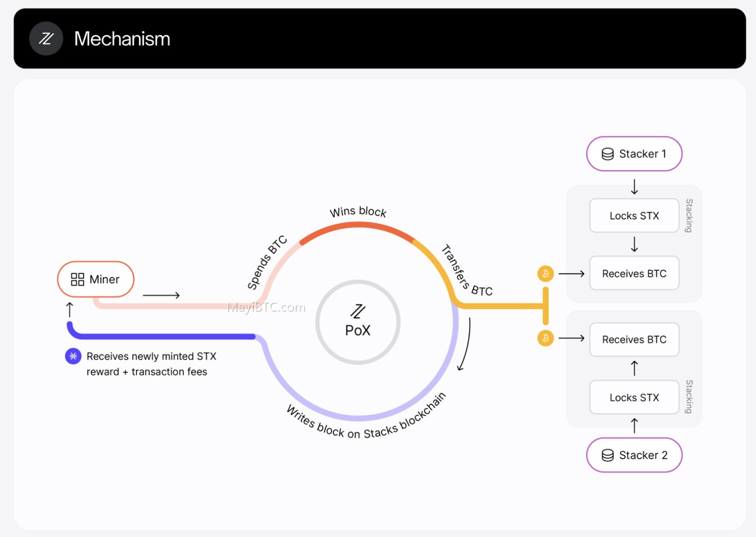Click the upper Locks STX box

pos(634,216)
